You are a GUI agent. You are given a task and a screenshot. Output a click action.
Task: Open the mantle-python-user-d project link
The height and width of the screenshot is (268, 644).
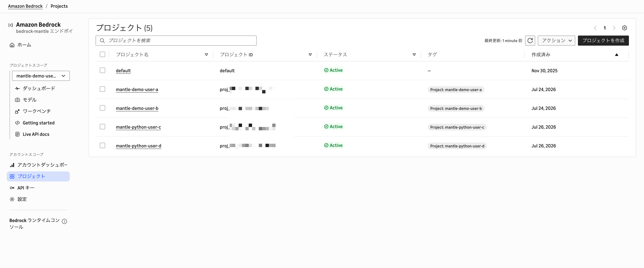139,146
